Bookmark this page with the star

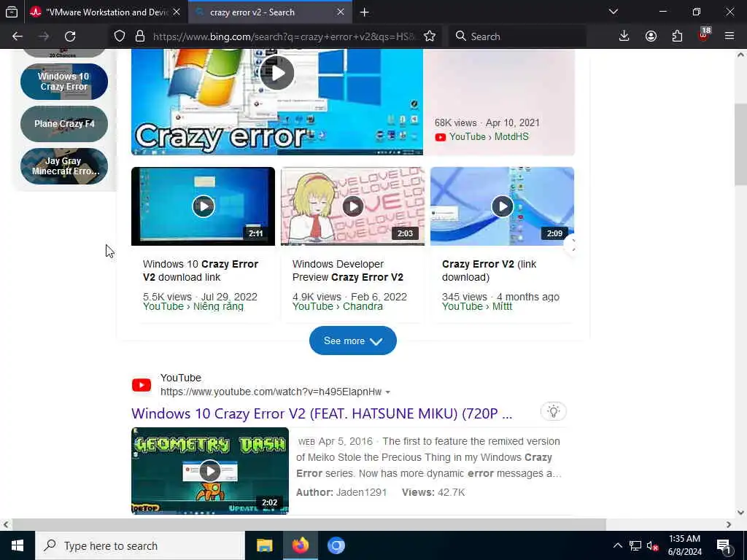point(430,36)
